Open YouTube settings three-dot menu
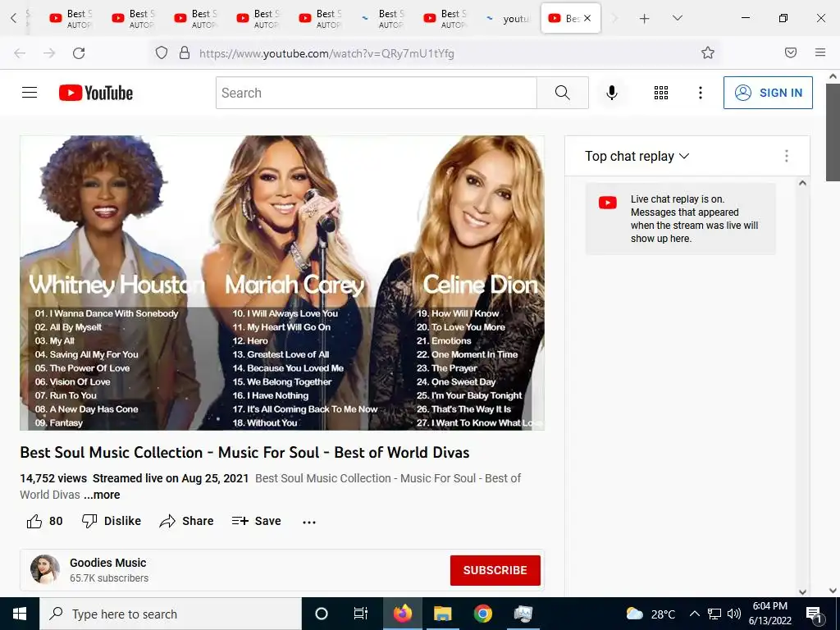840x630 pixels. [701, 93]
